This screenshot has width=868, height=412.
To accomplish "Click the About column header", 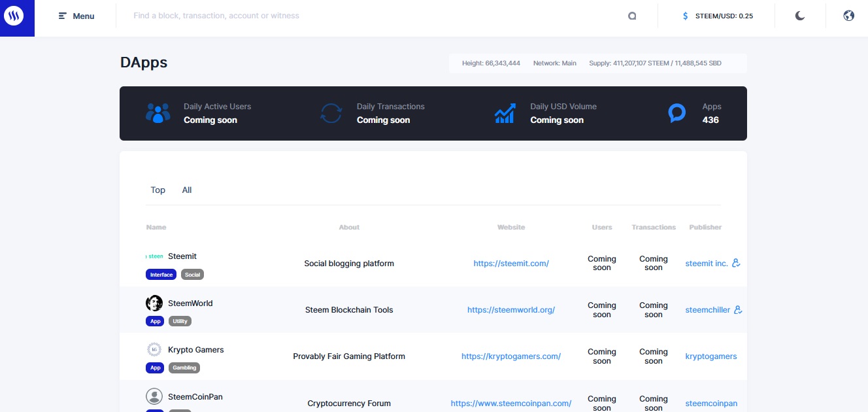I will click(349, 228).
